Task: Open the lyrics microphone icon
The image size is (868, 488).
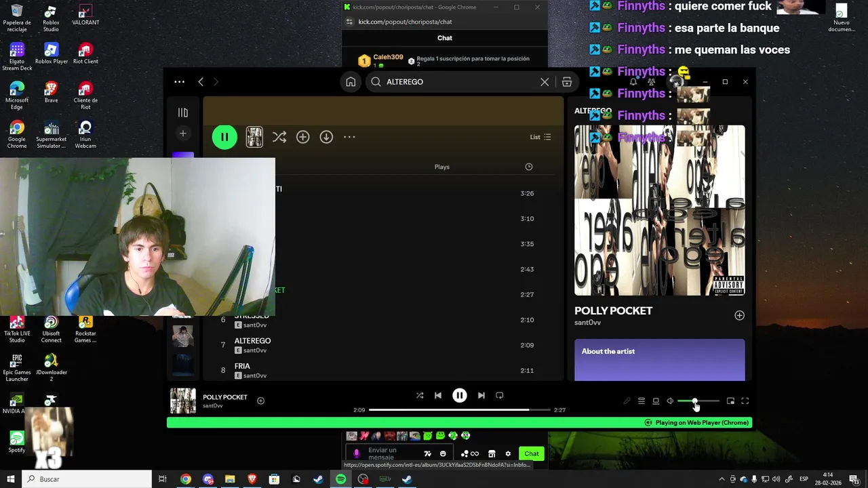Action: point(627,401)
